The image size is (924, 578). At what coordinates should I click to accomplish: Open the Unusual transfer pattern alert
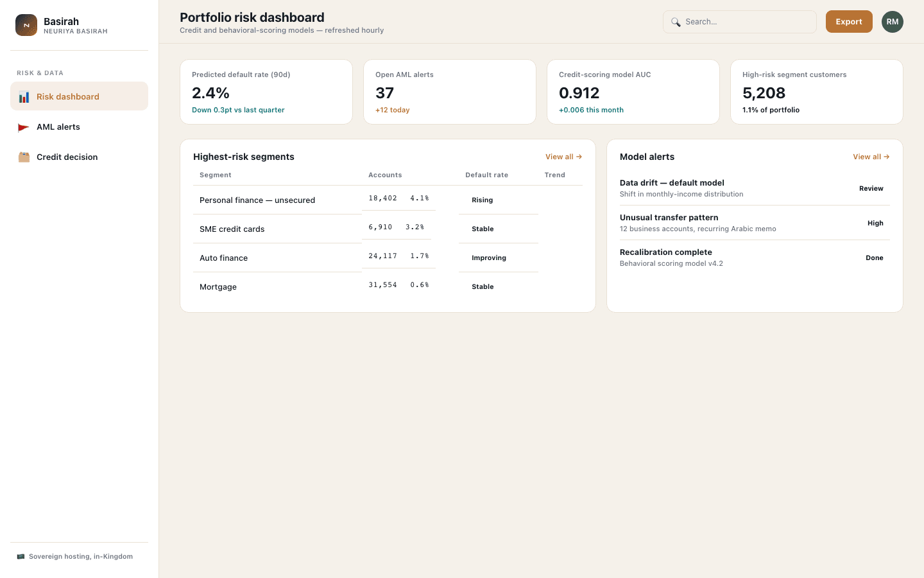tap(755, 223)
